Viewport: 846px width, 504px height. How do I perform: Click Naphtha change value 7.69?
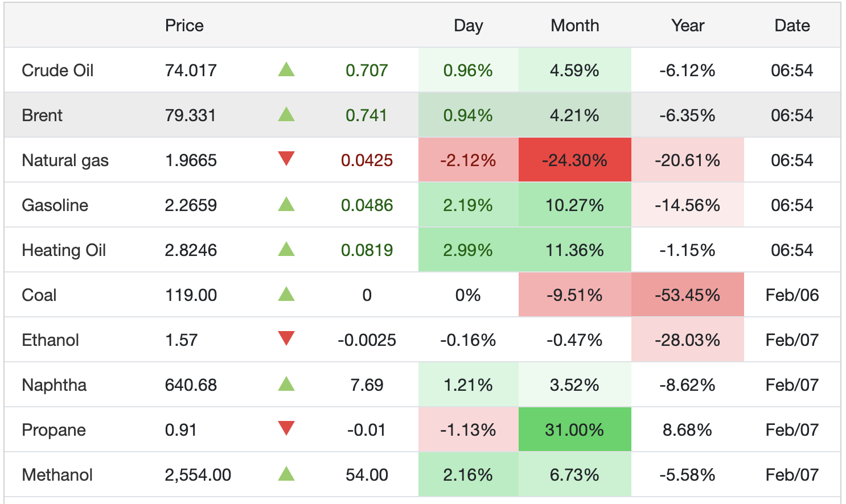pos(367,385)
